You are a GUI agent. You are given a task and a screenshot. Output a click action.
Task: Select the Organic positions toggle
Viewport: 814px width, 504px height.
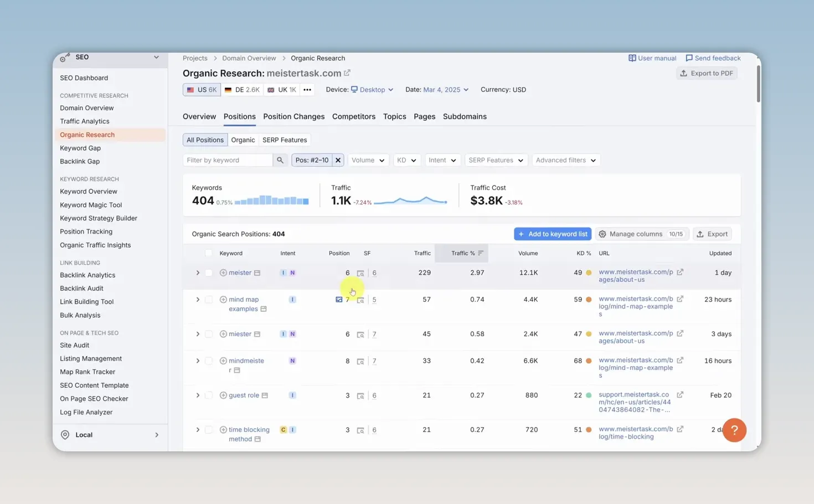(x=243, y=140)
